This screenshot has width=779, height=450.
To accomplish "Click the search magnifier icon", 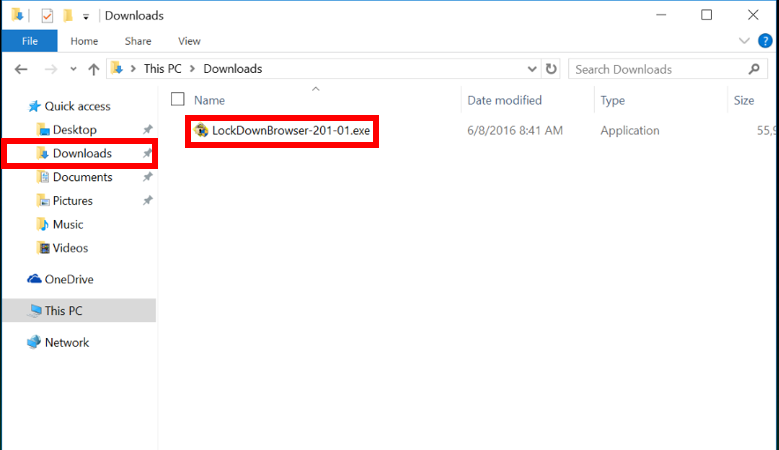I will (x=754, y=69).
